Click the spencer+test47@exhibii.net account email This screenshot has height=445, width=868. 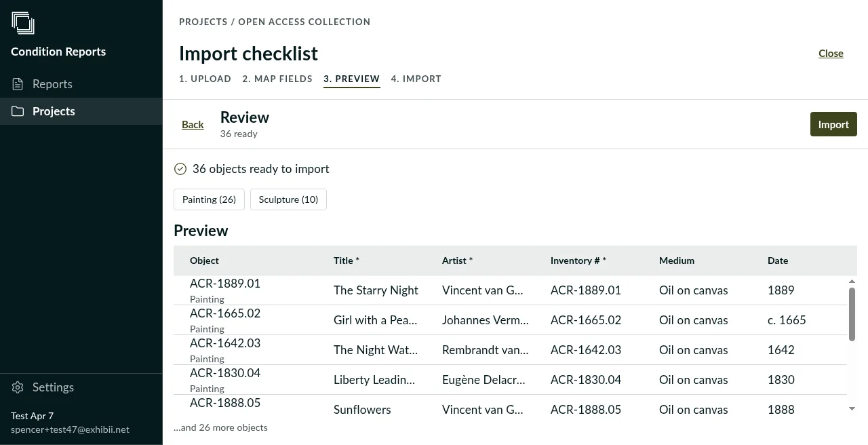70,429
